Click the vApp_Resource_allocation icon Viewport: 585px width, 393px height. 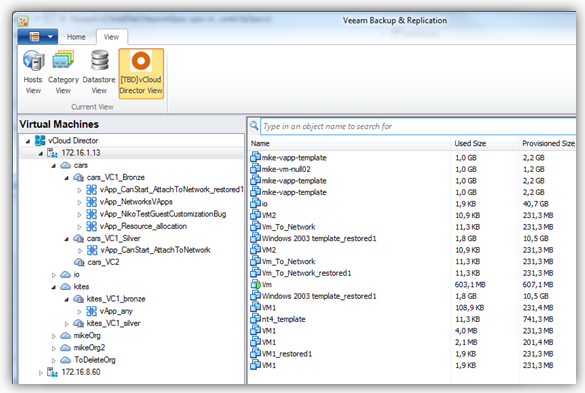coord(91,226)
